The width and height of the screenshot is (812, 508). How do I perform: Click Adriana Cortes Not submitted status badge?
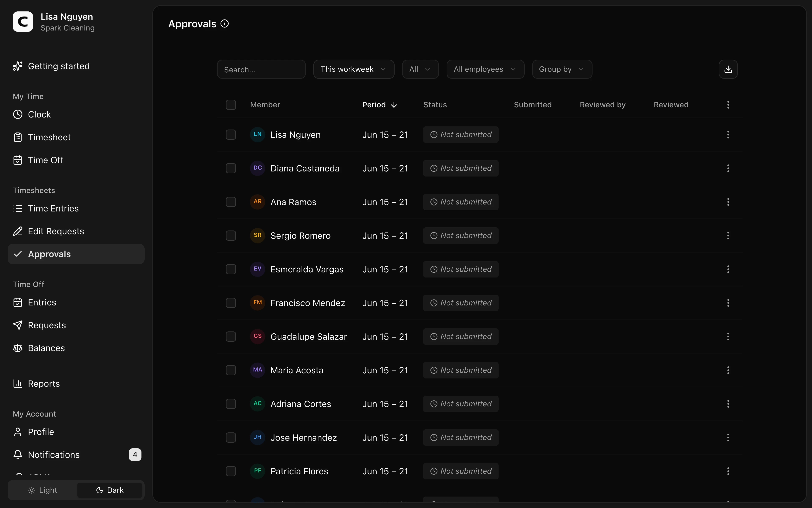click(461, 404)
